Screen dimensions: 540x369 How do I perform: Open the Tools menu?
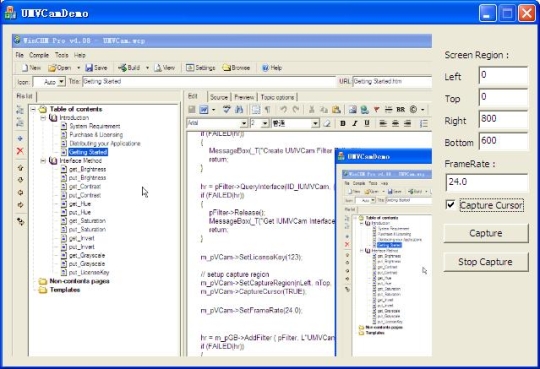pyautogui.click(x=62, y=55)
